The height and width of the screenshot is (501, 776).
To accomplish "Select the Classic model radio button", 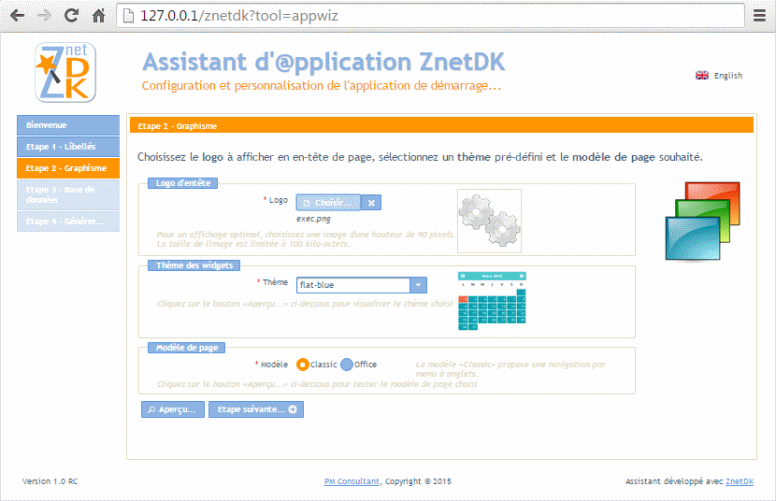I will coord(302,365).
